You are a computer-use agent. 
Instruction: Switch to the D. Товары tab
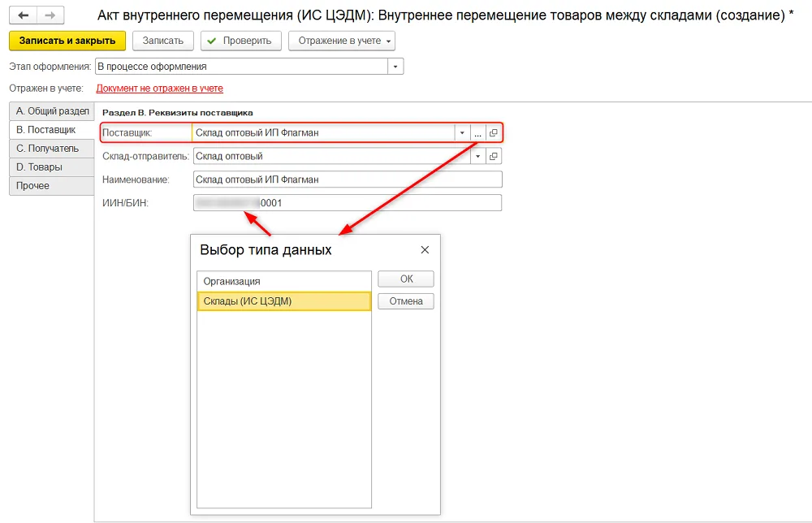pyautogui.click(x=52, y=167)
